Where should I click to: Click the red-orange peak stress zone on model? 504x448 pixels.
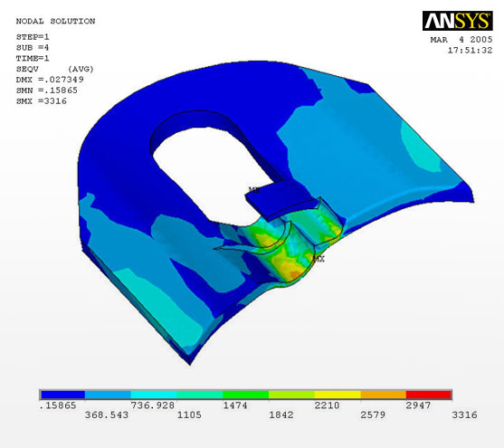[294, 274]
